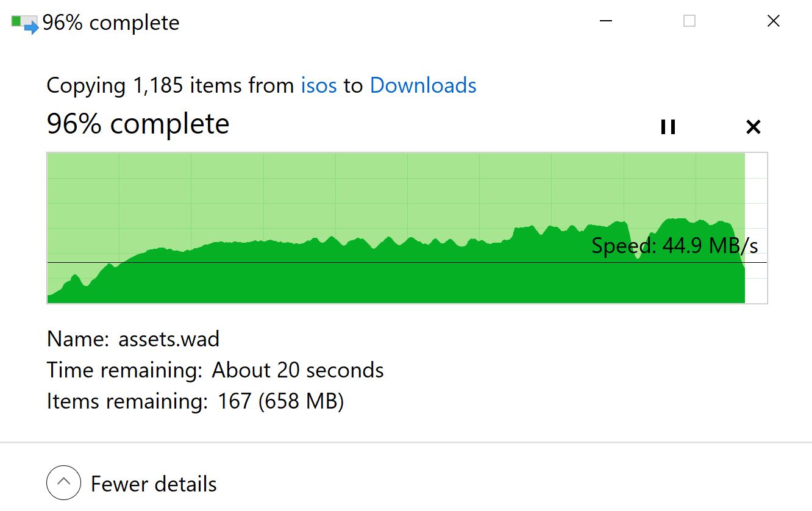Click the About 20 seconds time estimate
This screenshot has height=511, width=812.
coord(297,370)
